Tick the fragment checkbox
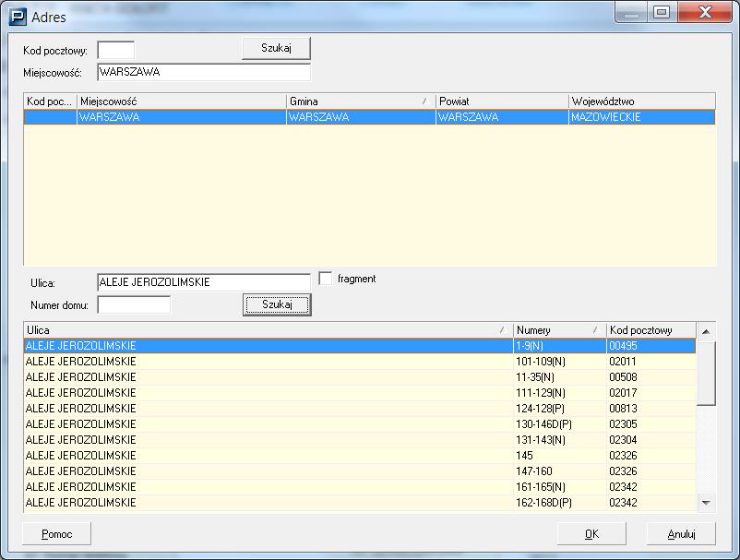The width and height of the screenshot is (740, 560). [x=325, y=279]
